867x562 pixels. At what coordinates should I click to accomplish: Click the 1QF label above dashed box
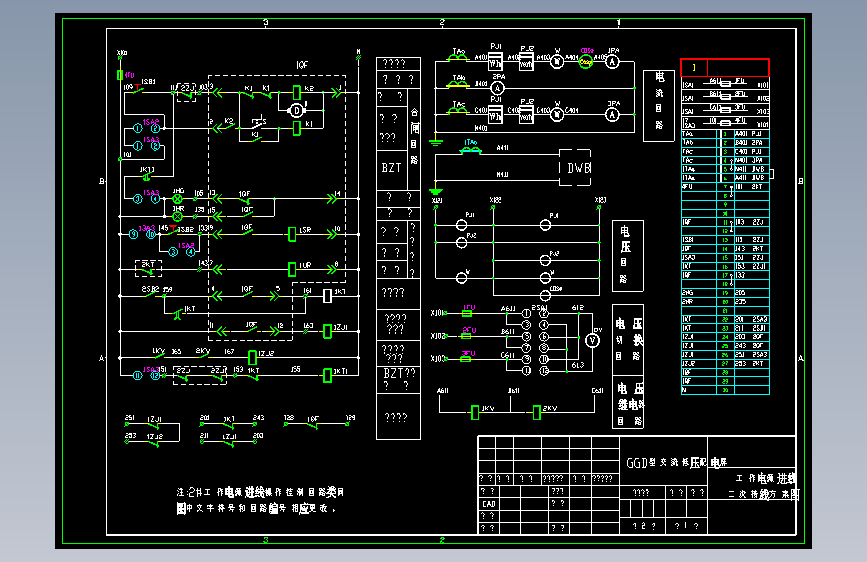click(302, 65)
